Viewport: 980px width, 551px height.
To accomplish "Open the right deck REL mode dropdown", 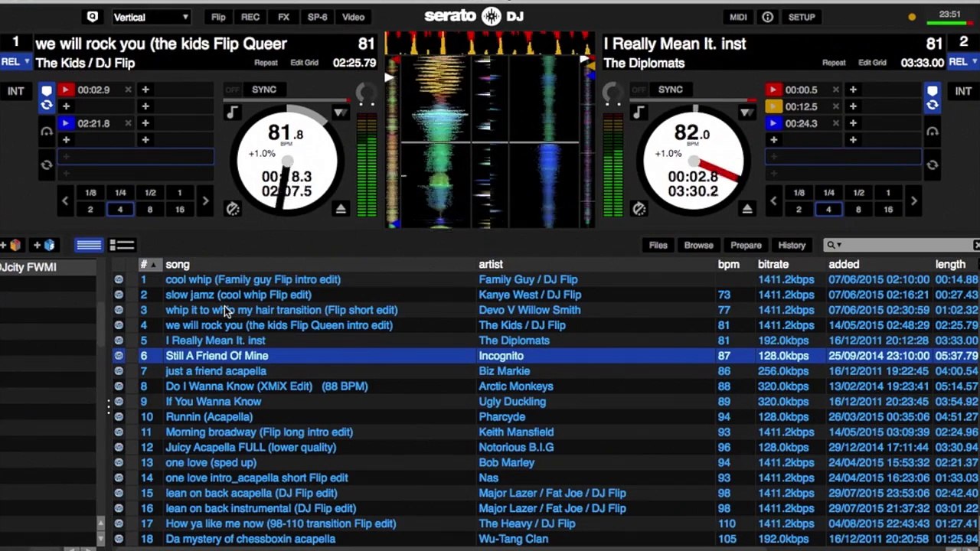I will click(x=963, y=62).
